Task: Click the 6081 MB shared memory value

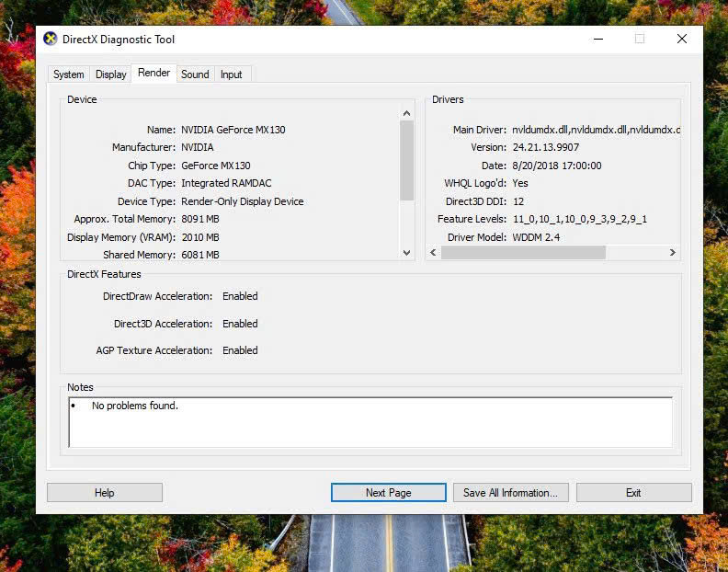Action: [x=200, y=255]
